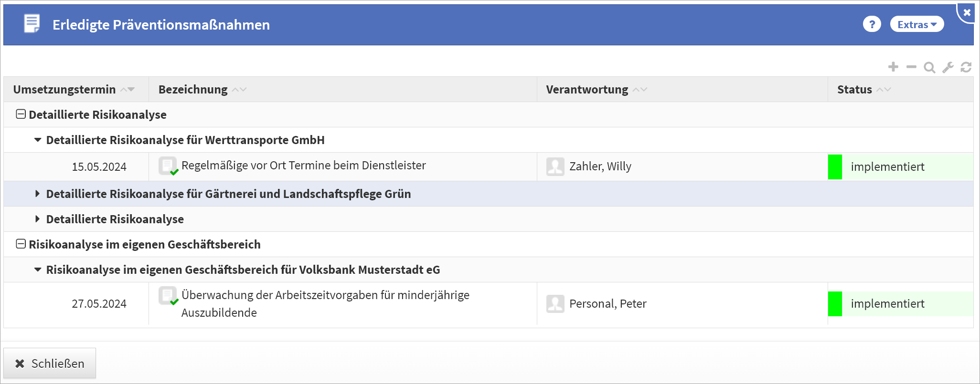Image resolution: width=980 pixels, height=384 pixels.
Task: Click green status swatch for Zahler, Willy row
Action: (835, 167)
